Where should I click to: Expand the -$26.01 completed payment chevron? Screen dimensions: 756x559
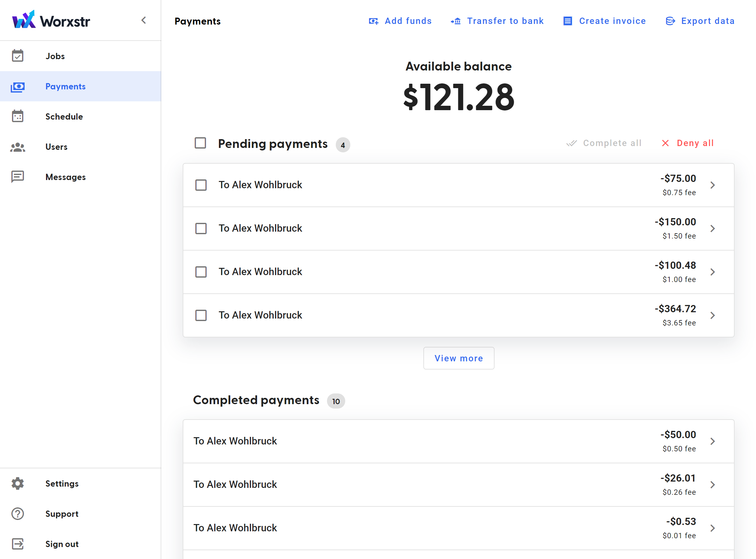point(712,484)
